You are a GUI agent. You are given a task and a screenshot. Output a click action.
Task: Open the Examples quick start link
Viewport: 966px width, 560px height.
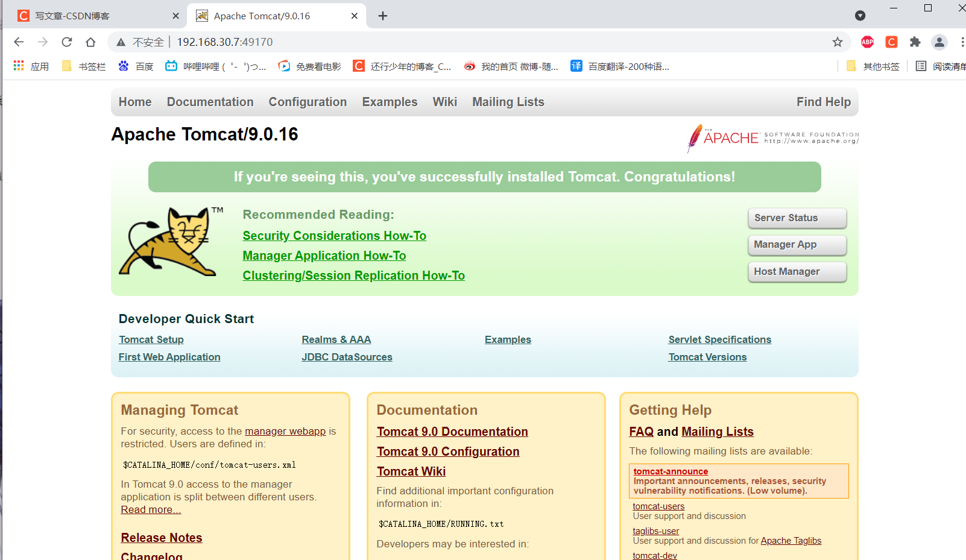pyautogui.click(x=508, y=339)
